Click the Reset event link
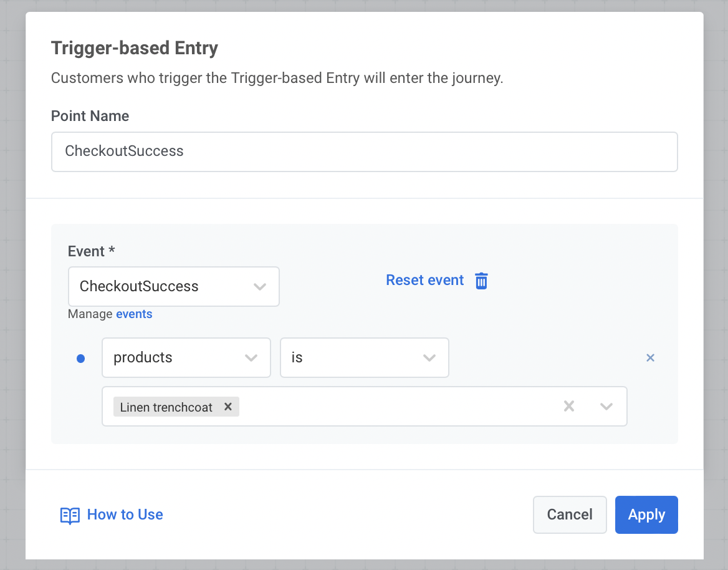 425,281
